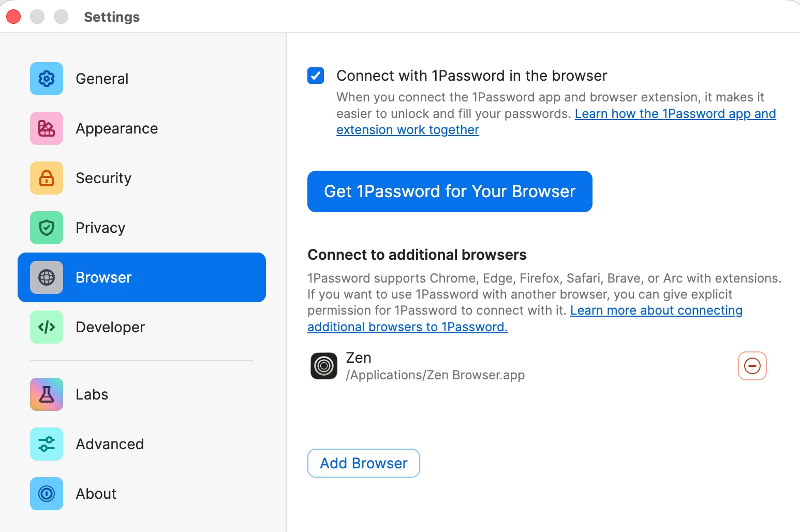This screenshot has height=532, width=800.
Task: Click the Appearance palette icon
Action: [x=47, y=128]
